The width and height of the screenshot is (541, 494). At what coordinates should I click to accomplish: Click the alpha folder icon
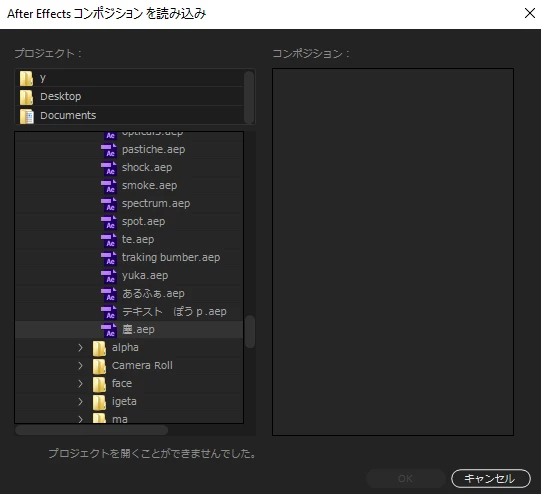click(x=99, y=348)
